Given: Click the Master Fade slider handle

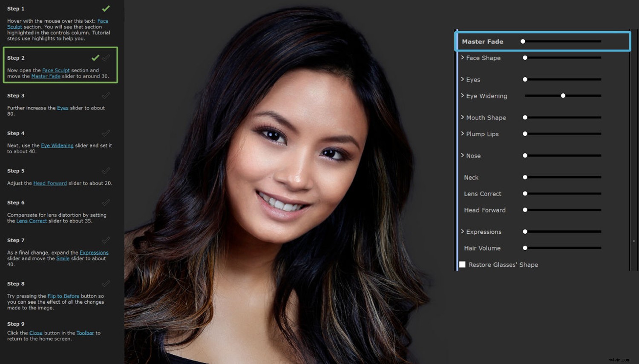Looking at the screenshot, I should [x=523, y=41].
